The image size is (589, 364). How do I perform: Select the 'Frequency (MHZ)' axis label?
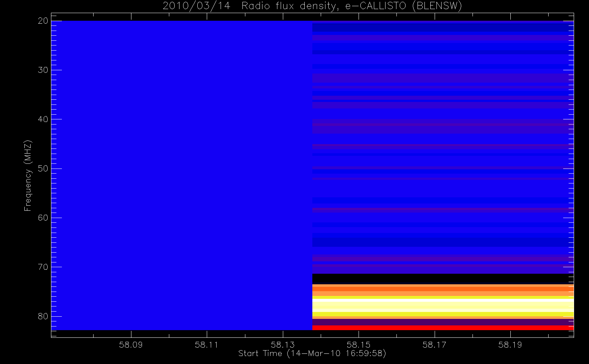click(28, 176)
